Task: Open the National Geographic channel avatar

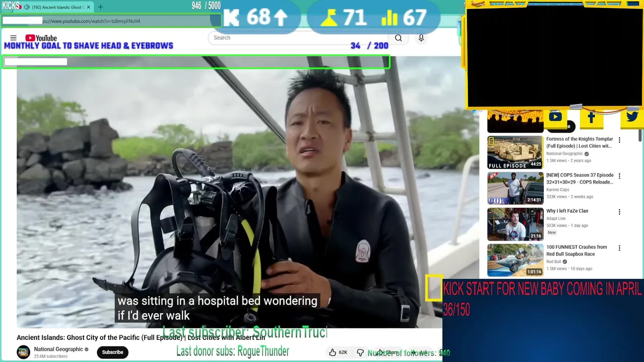Action: (x=23, y=352)
